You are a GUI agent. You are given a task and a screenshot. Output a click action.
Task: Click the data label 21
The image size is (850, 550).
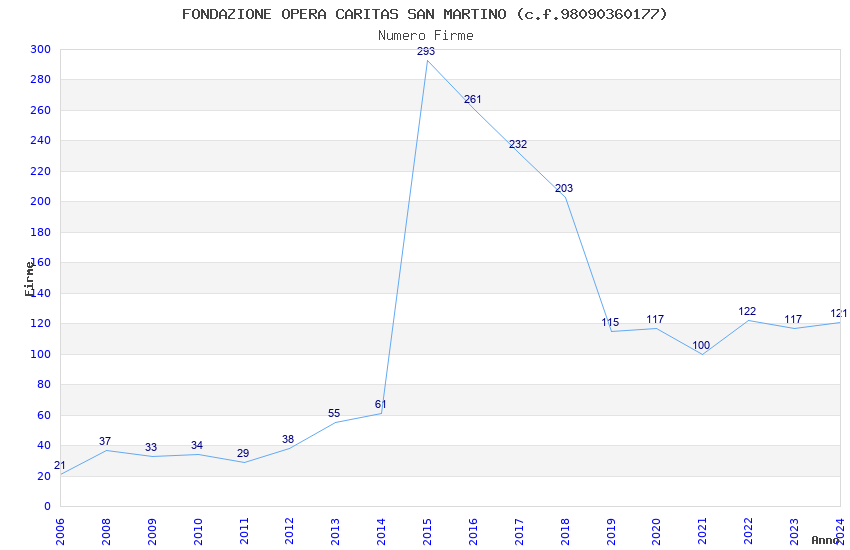point(60,465)
